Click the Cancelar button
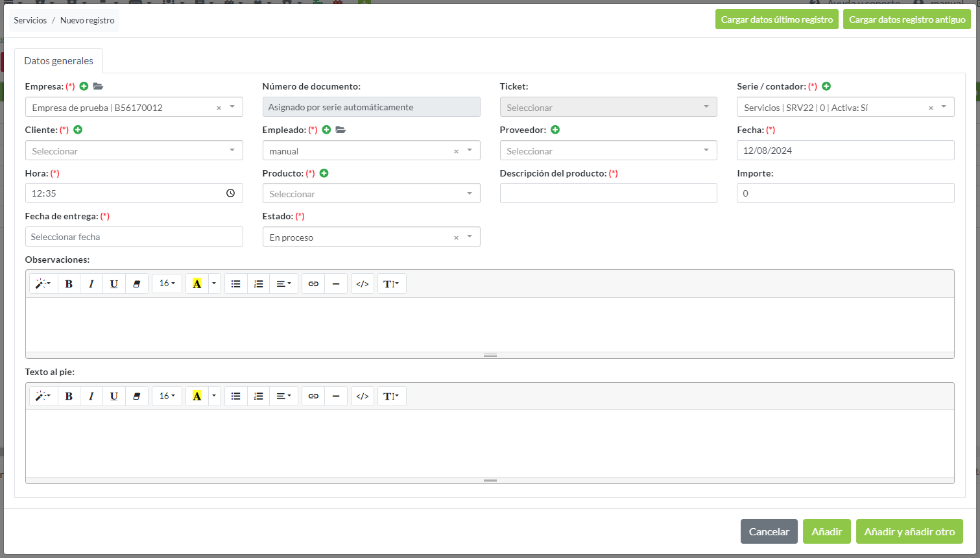The width and height of the screenshot is (980, 558). coord(769,531)
